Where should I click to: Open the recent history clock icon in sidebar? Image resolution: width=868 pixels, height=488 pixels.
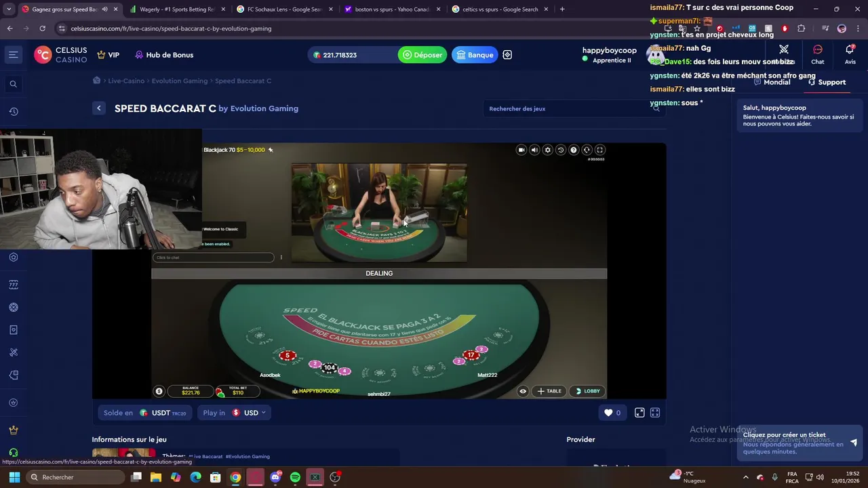pos(13,112)
